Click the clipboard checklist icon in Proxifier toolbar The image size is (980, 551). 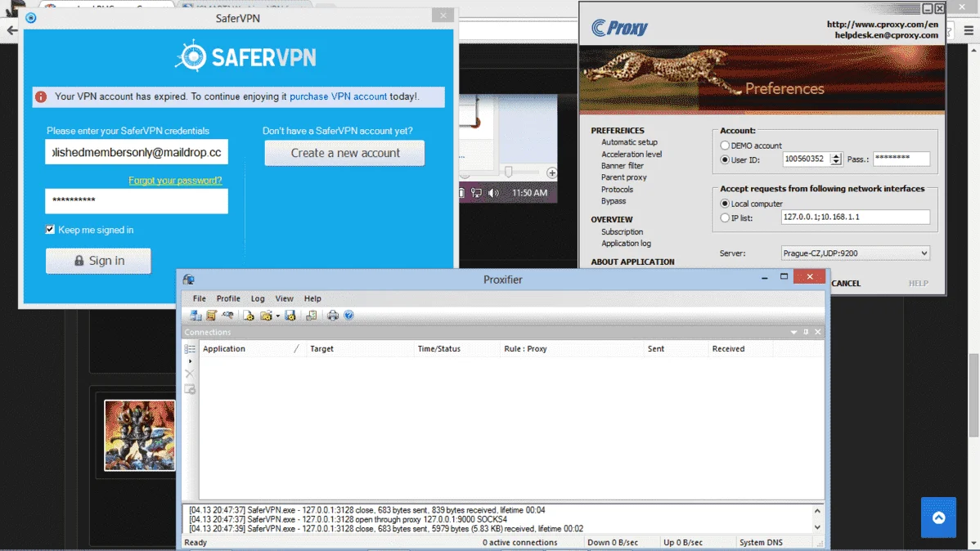(x=311, y=316)
